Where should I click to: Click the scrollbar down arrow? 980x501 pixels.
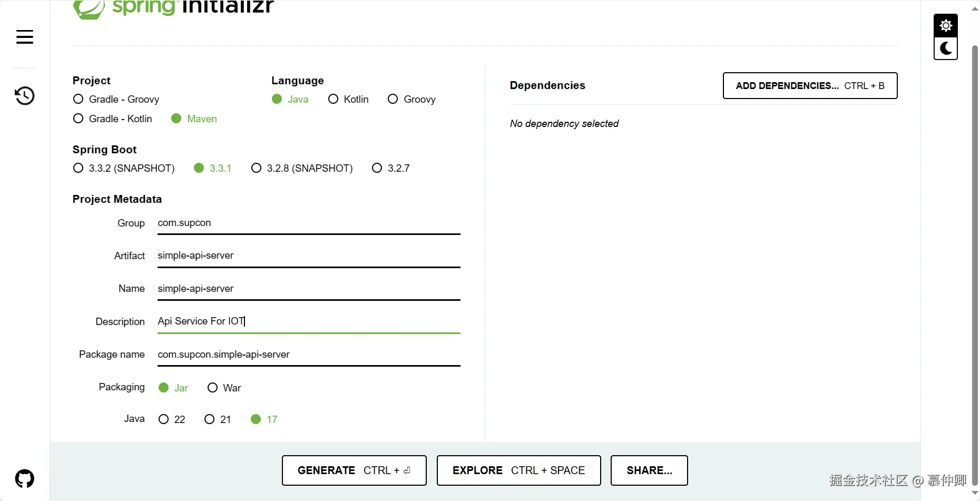[x=975, y=493]
